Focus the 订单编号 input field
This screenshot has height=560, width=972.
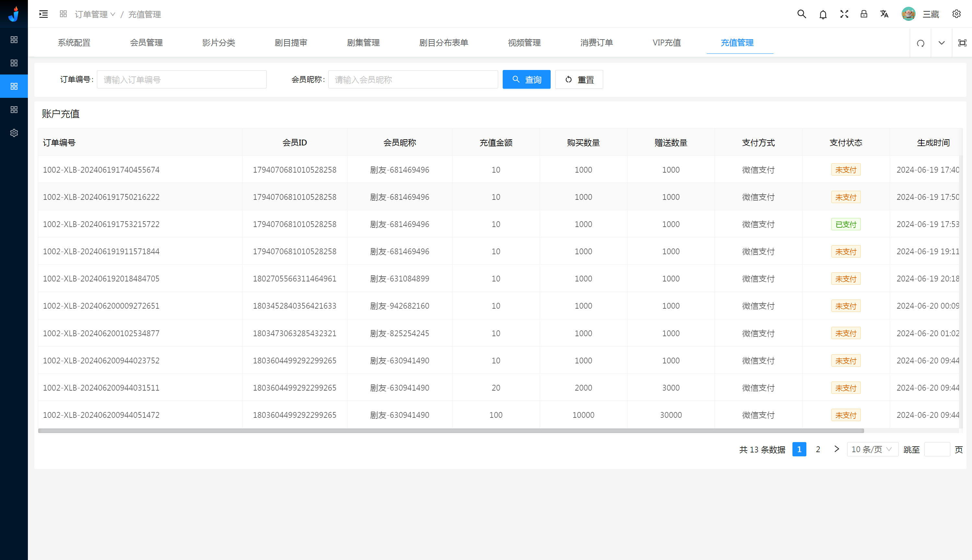(182, 80)
